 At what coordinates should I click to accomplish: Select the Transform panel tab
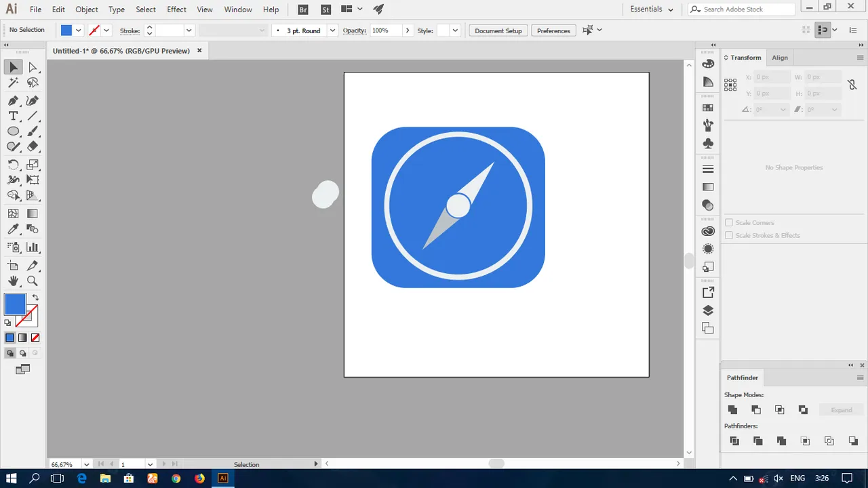(x=746, y=58)
